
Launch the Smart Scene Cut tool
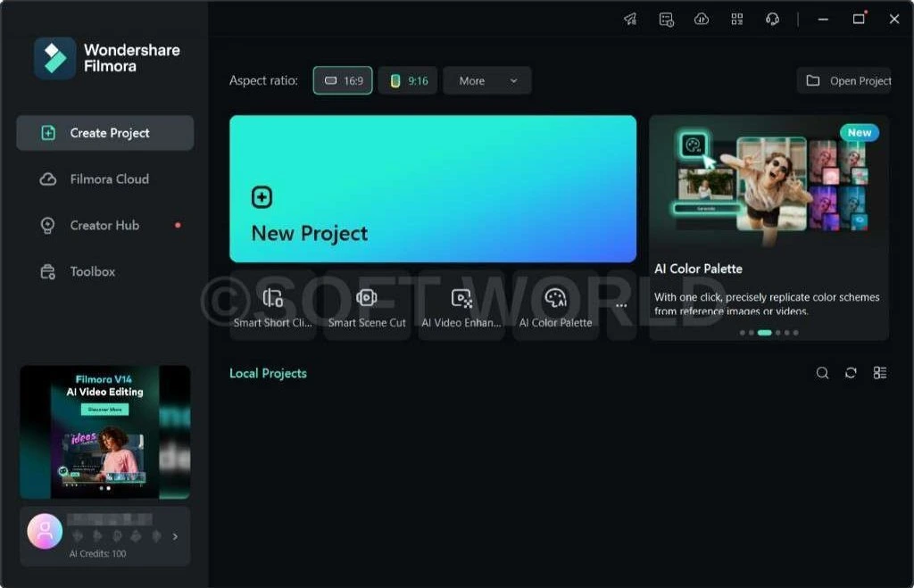pyautogui.click(x=367, y=306)
